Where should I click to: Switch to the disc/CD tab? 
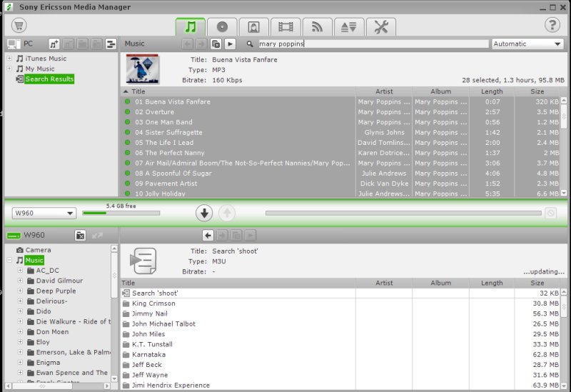[222, 26]
